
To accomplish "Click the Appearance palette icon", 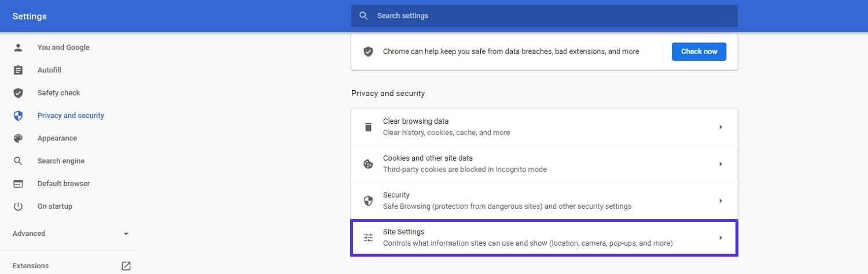I will [18, 138].
